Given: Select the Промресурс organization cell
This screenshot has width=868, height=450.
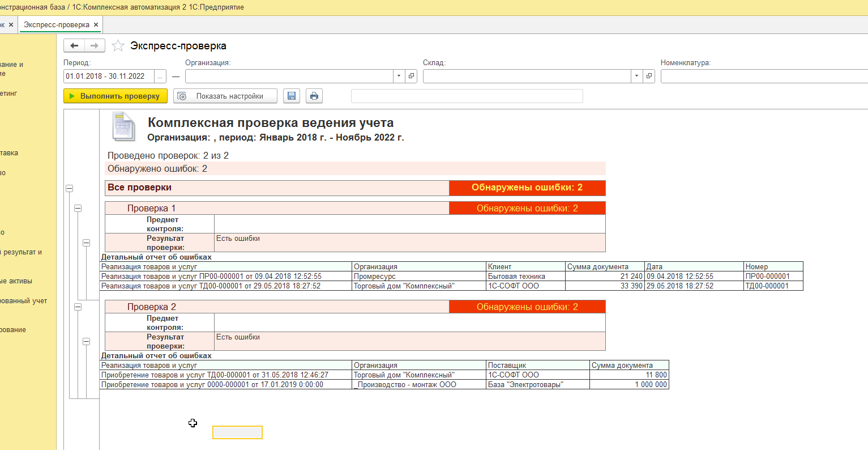Looking at the screenshot, I should [x=420, y=277].
